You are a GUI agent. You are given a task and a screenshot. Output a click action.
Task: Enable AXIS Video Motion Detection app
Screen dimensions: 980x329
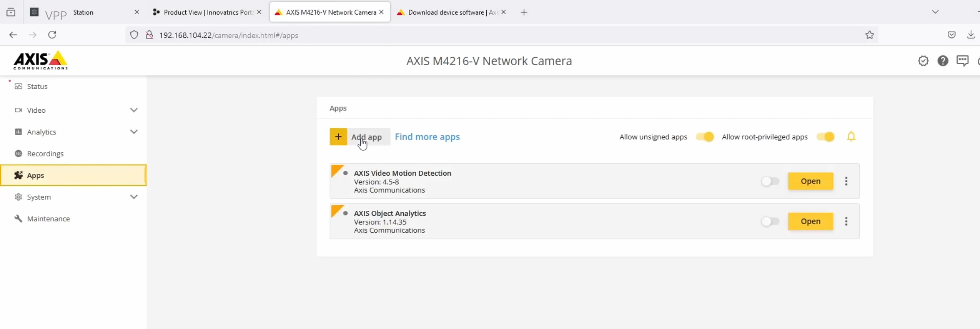click(x=770, y=181)
